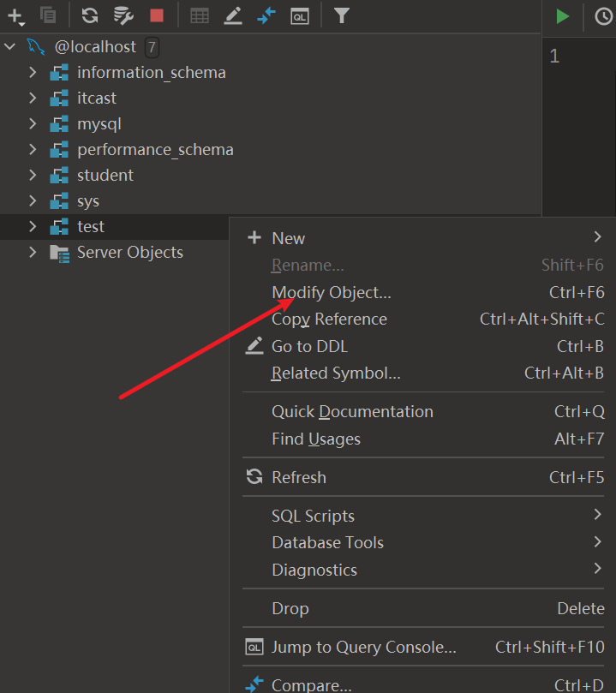Click the Edit Source pencil icon
Image resolution: width=616 pixels, height=693 pixels.
(x=232, y=15)
